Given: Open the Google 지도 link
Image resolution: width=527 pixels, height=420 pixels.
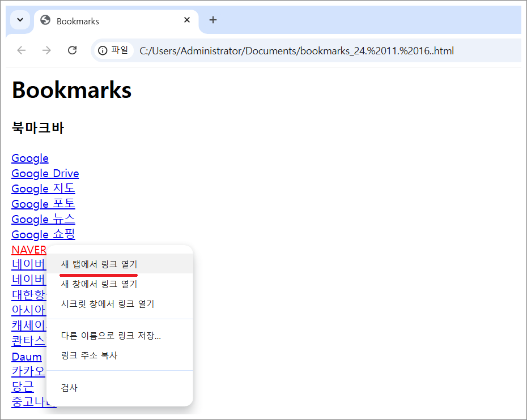Looking at the screenshot, I should point(44,188).
